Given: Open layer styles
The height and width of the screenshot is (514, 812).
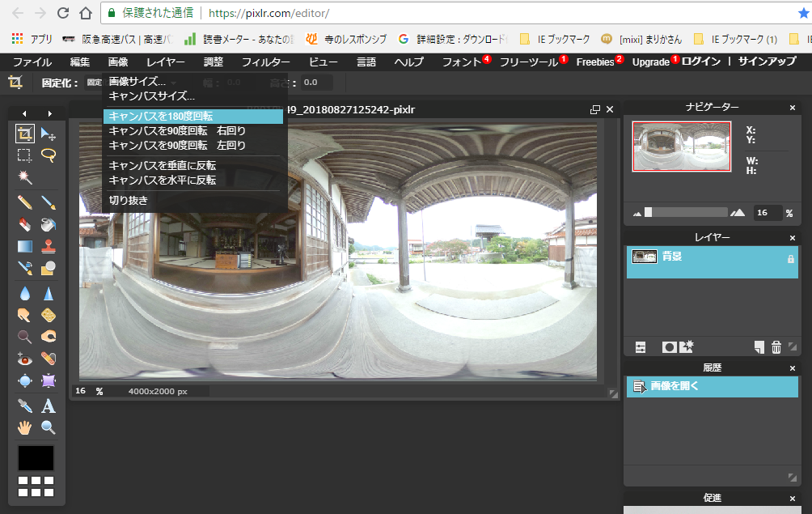Looking at the screenshot, I should [687, 347].
